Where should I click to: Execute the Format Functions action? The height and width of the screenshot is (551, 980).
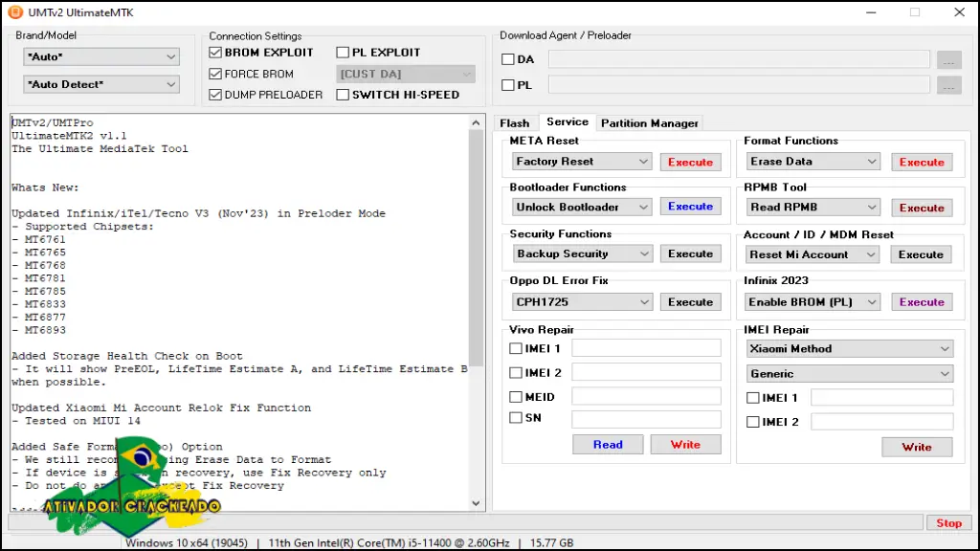point(922,162)
